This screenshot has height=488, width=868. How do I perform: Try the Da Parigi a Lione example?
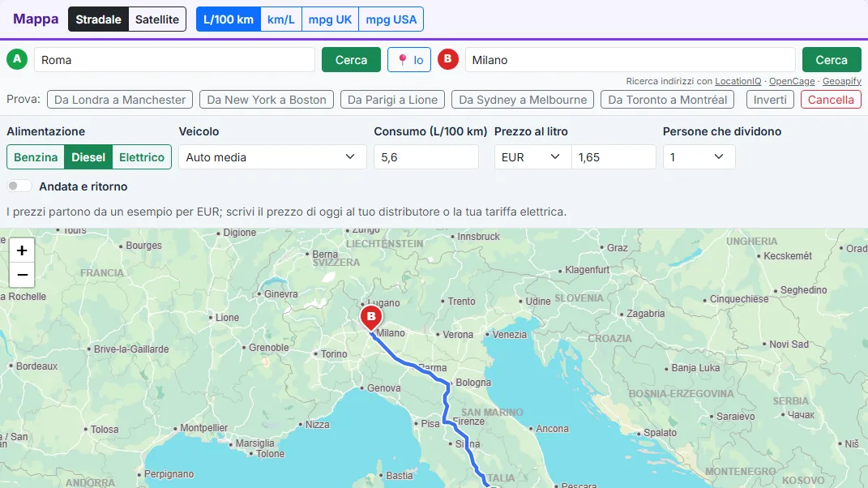point(392,100)
